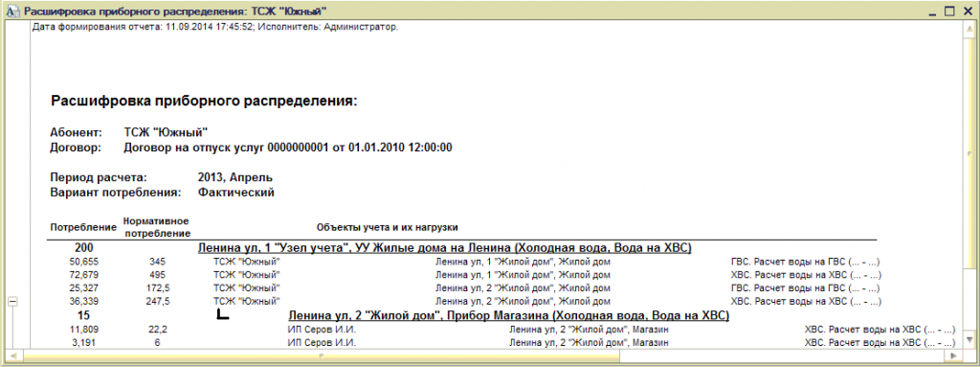Collapse the group with the minus expander

(x=11, y=302)
